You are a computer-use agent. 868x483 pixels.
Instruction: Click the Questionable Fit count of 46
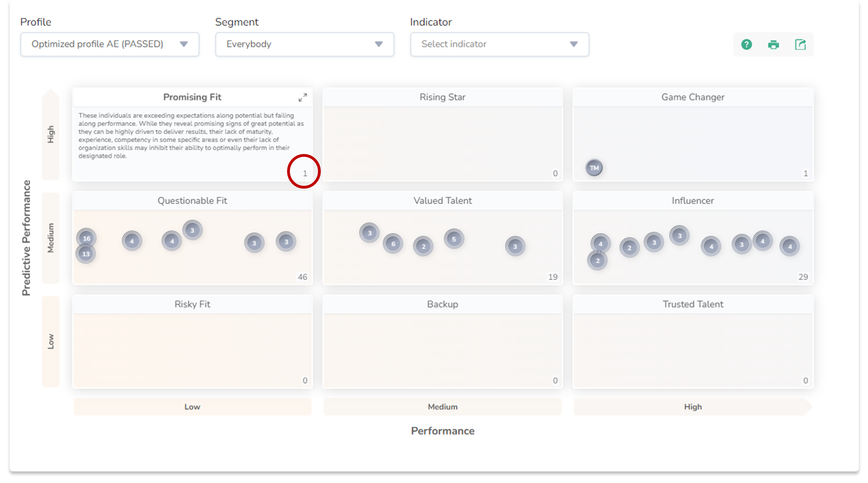point(302,277)
